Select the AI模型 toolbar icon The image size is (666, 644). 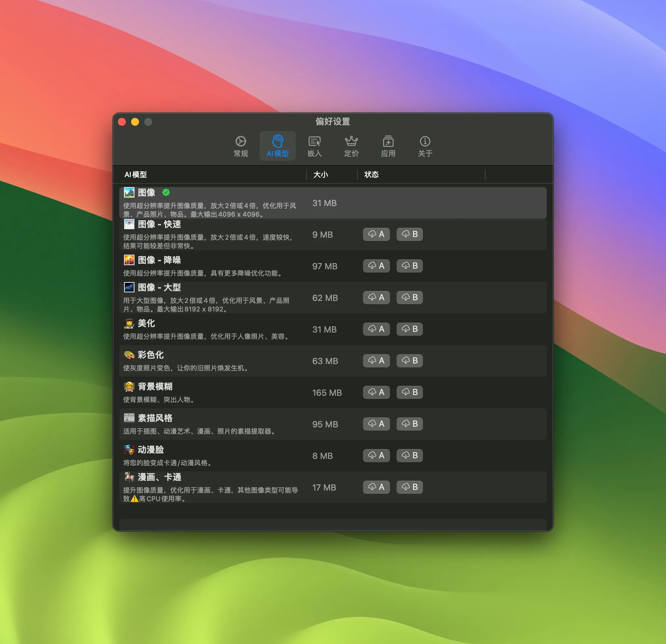(278, 146)
